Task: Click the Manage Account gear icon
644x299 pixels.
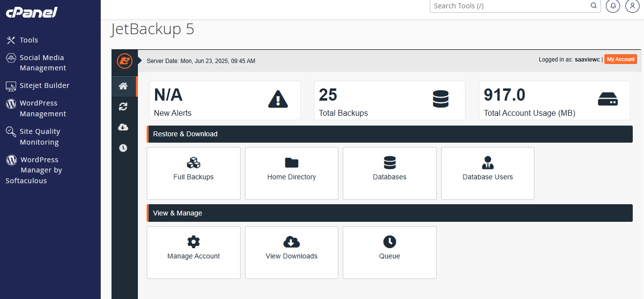Action: pyautogui.click(x=194, y=242)
